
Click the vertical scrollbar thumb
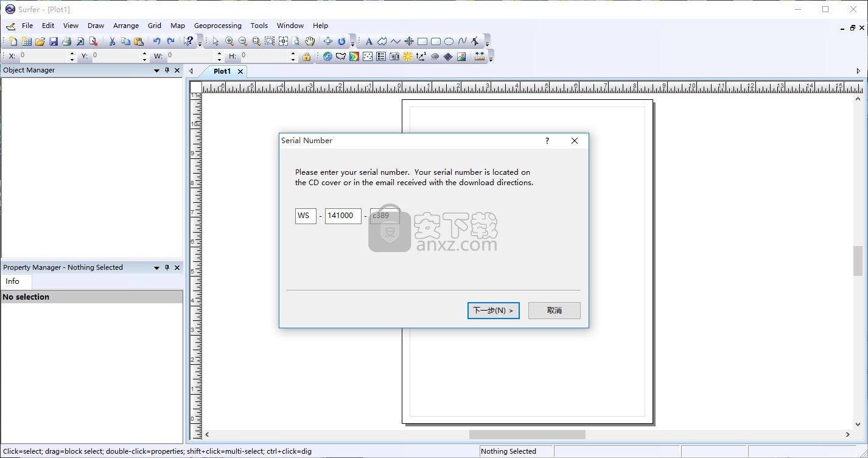(x=858, y=261)
